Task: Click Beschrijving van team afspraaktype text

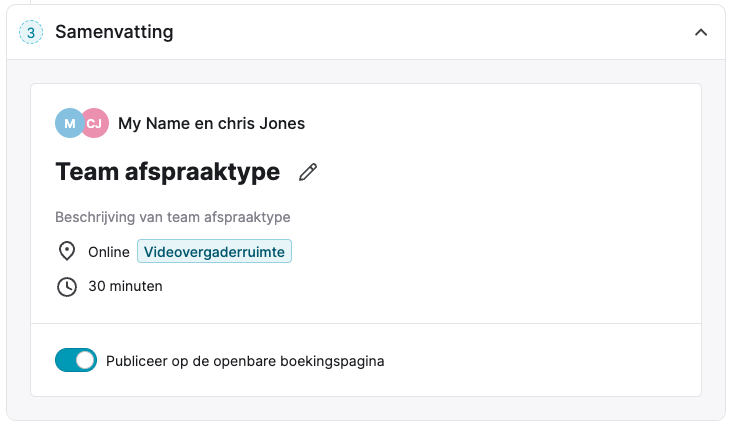Action: coord(173,217)
